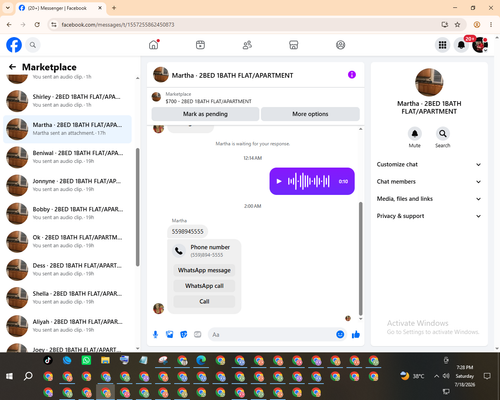The width and height of the screenshot is (500, 400).
Task: Click the WhatsApp call button
Action: [204, 286]
